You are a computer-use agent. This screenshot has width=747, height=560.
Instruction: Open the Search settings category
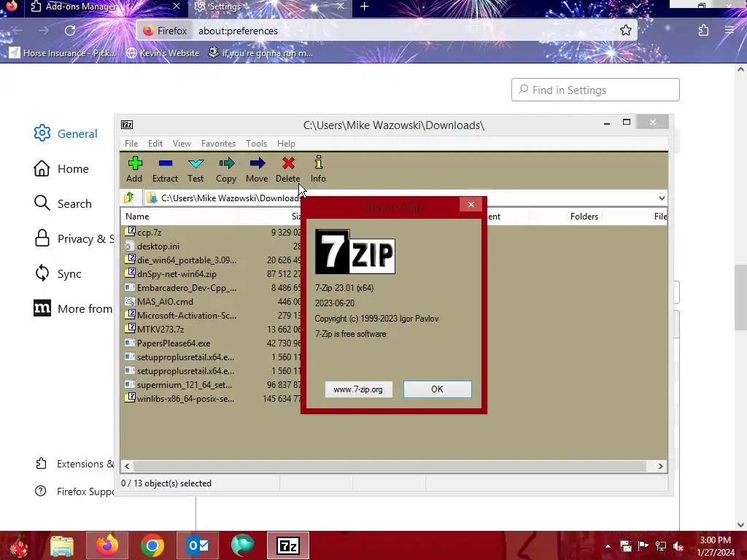click(63, 203)
